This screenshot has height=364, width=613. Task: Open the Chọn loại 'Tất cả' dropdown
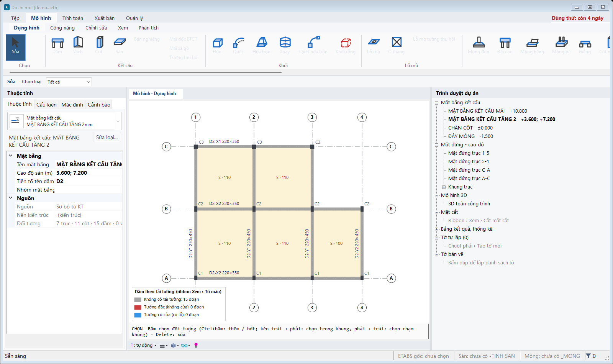pyautogui.click(x=69, y=82)
